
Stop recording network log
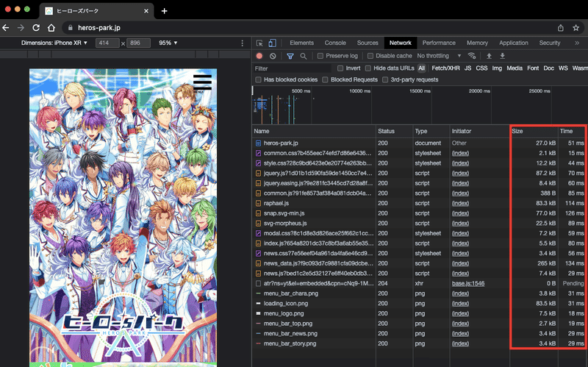(259, 56)
